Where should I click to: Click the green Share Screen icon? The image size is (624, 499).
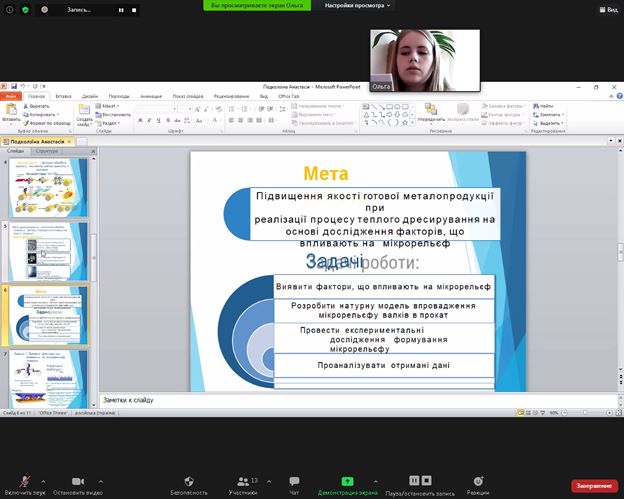[347, 480]
